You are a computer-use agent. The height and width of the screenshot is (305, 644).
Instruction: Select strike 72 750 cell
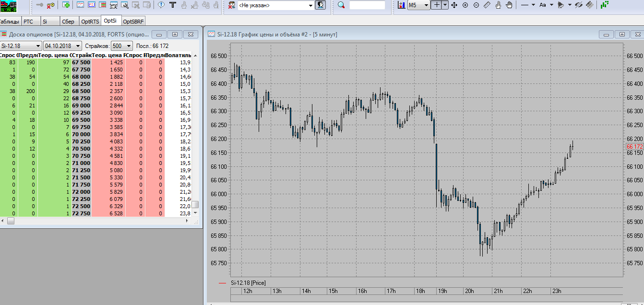point(81,213)
